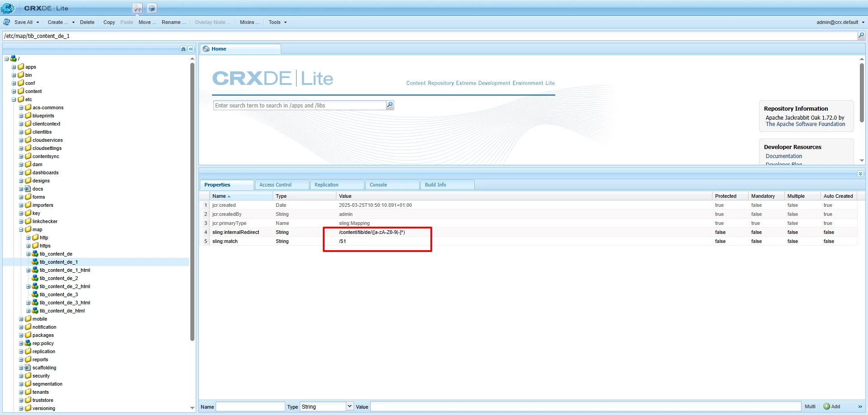Click the key folder icon
This screenshot has height=415, width=868.
[x=28, y=213]
